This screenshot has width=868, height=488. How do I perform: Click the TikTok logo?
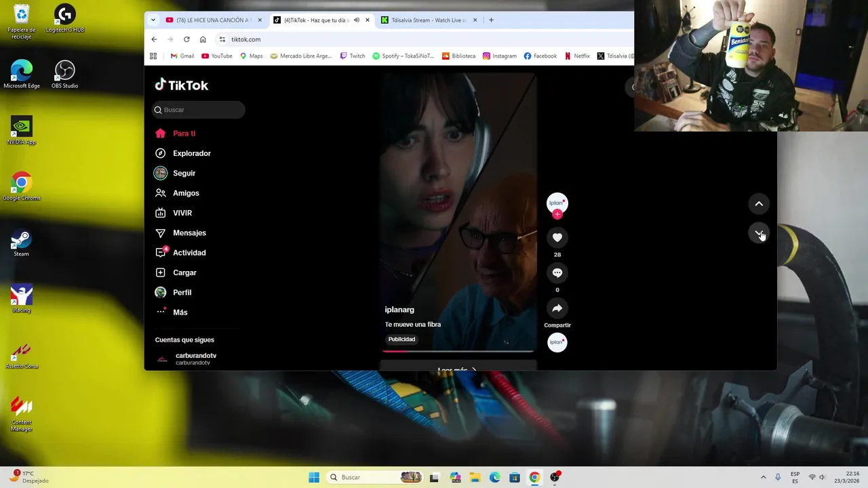181,85
